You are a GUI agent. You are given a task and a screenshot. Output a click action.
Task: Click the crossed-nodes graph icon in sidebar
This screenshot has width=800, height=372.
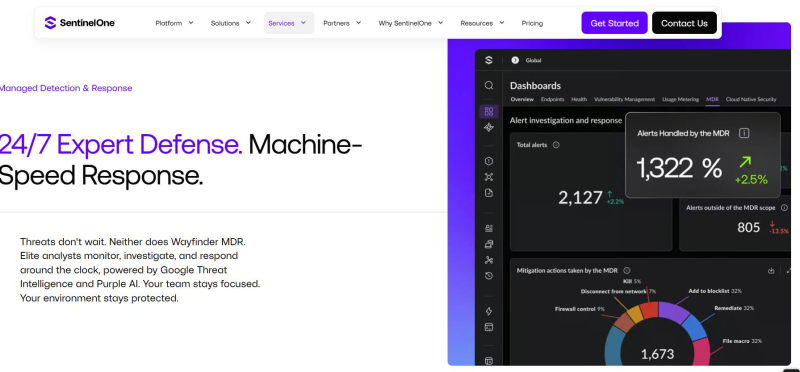click(489, 177)
